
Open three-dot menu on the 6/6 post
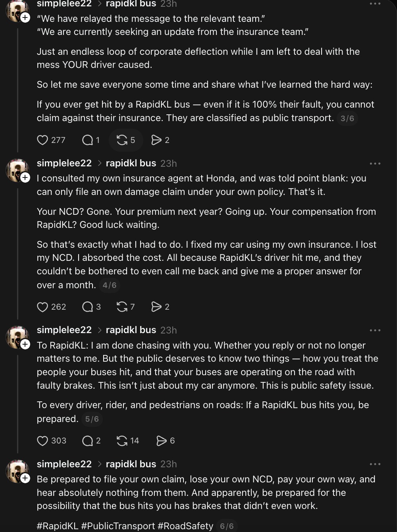click(375, 464)
